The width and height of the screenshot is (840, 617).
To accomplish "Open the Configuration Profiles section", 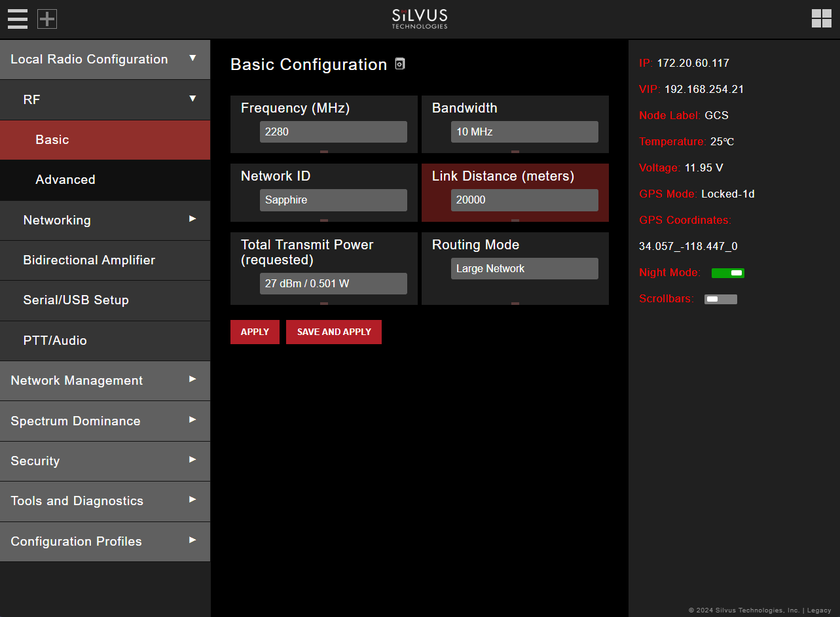I will (x=105, y=541).
